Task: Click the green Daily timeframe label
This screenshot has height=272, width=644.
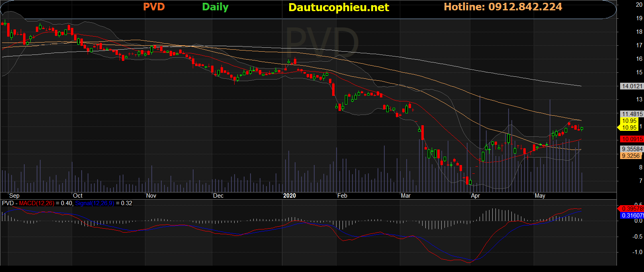Action: 215,7
